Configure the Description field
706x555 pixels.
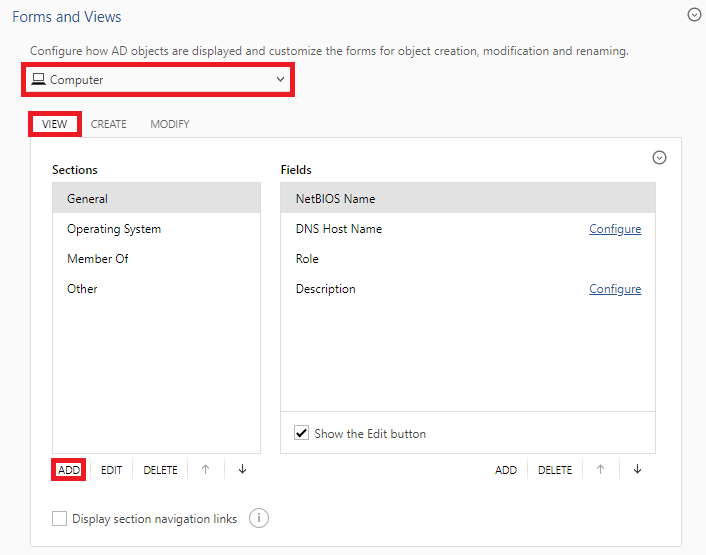click(x=615, y=289)
